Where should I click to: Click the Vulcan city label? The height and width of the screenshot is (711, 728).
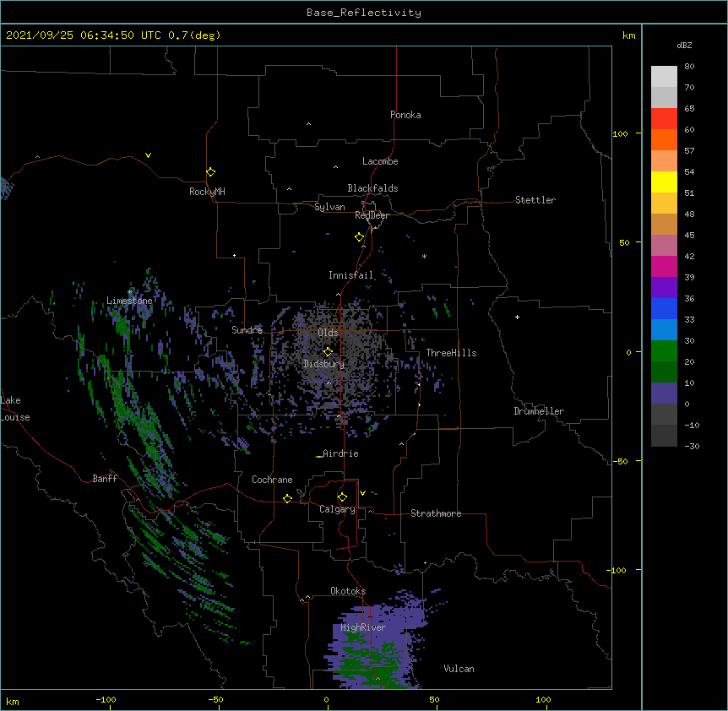[459, 669]
